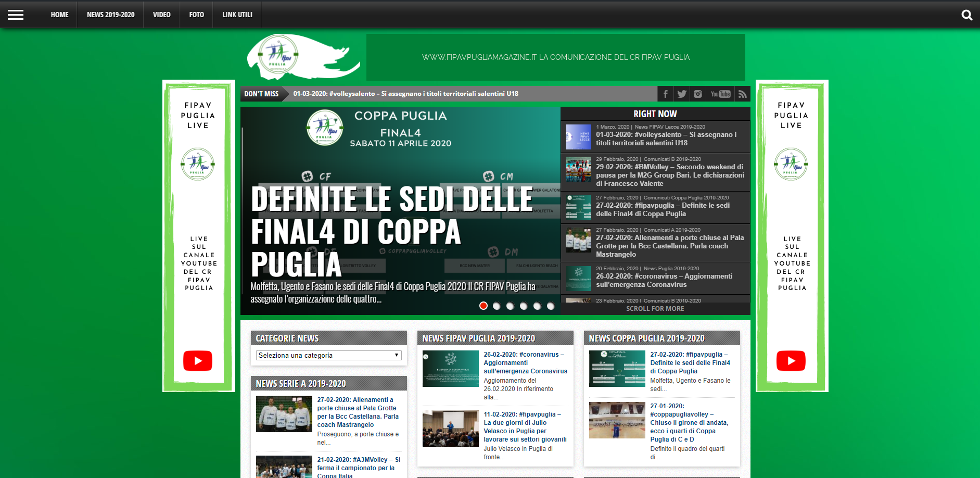The width and height of the screenshot is (980, 478).
Task: Open the Don't Miss ticker headline
Action: pos(406,94)
